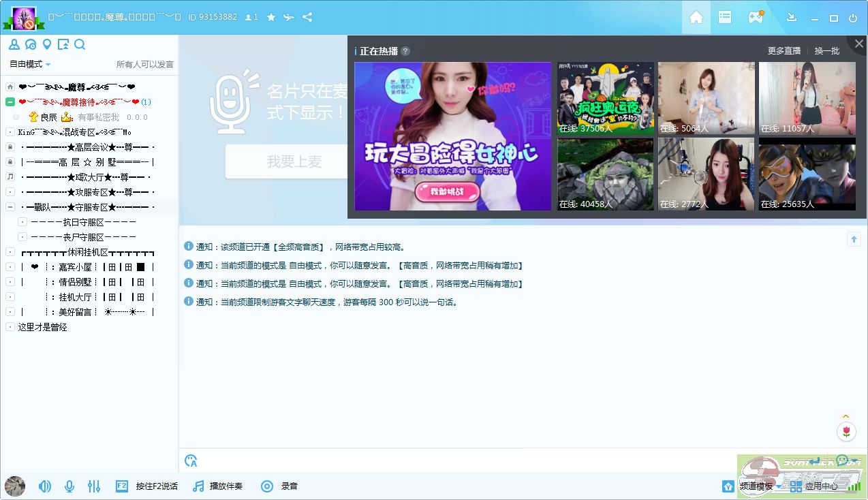The image size is (868, 500).
Task: Toggle the 按住F2说话 push-to-talk mode
Action: (x=146, y=486)
